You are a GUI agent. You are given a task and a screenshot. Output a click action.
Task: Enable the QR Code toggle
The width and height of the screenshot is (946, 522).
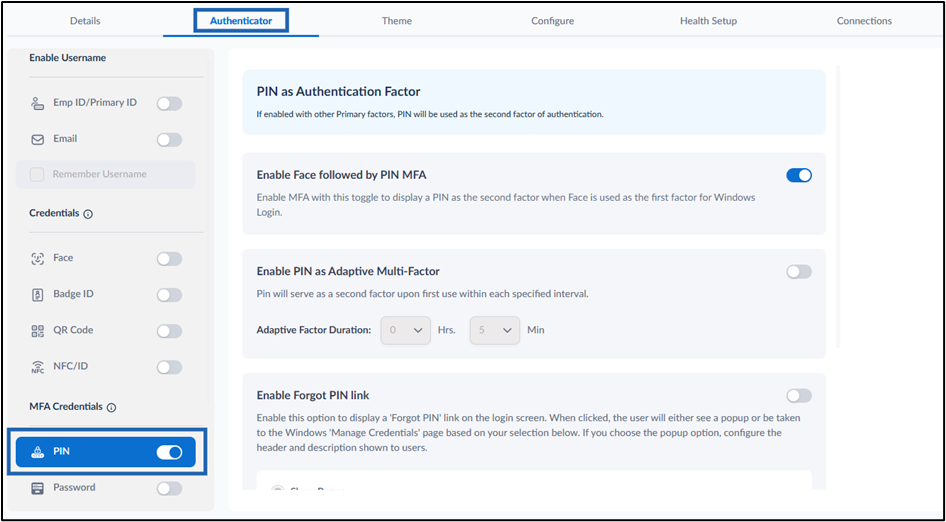pos(170,331)
